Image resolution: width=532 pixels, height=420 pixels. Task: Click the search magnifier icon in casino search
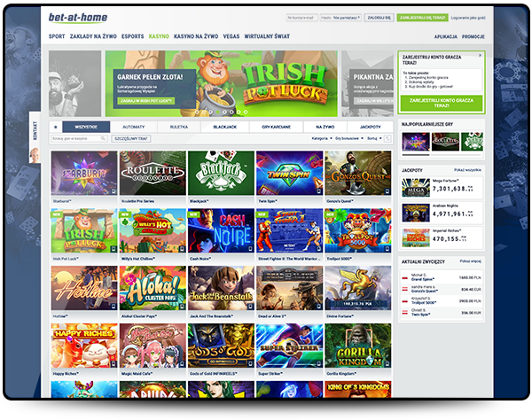pyautogui.click(x=103, y=138)
